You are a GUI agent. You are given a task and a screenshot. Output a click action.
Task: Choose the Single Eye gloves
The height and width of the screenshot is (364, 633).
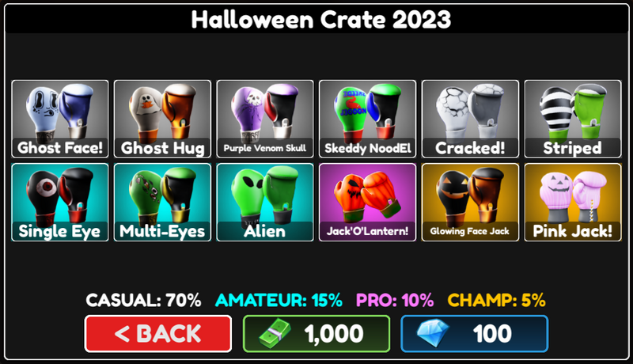[60, 202]
